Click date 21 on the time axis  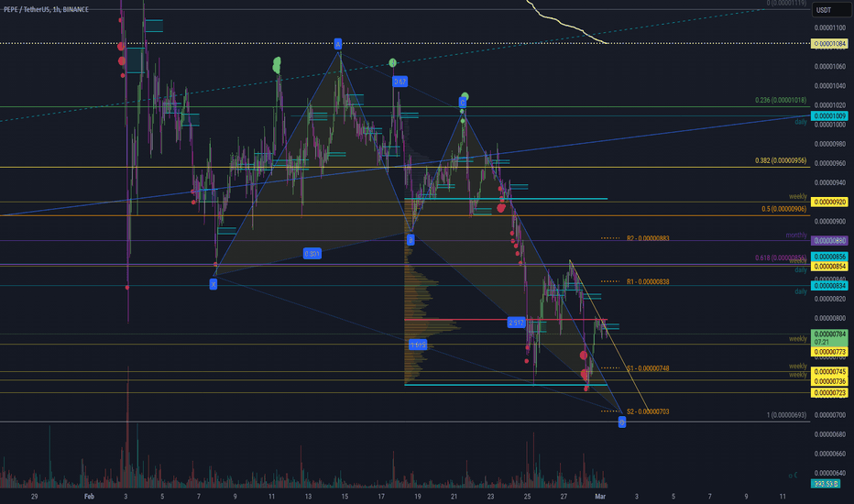coord(454,497)
